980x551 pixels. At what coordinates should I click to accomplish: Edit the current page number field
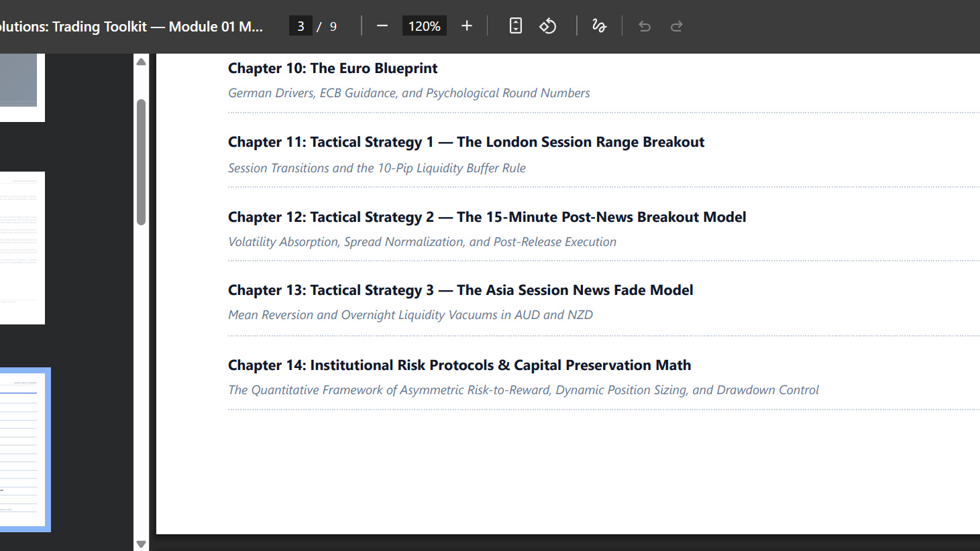click(301, 26)
